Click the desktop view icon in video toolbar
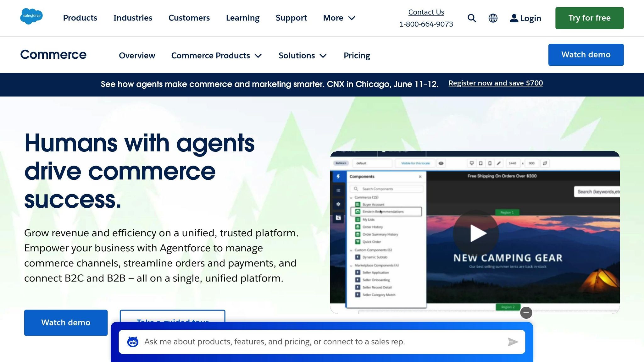Image resolution: width=644 pixels, height=362 pixels. click(471, 163)
